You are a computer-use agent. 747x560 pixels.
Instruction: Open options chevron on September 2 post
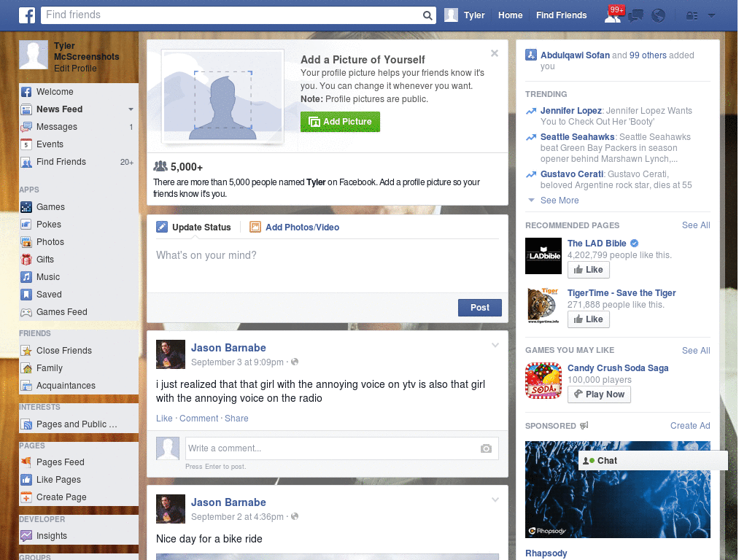coord(495,500)
